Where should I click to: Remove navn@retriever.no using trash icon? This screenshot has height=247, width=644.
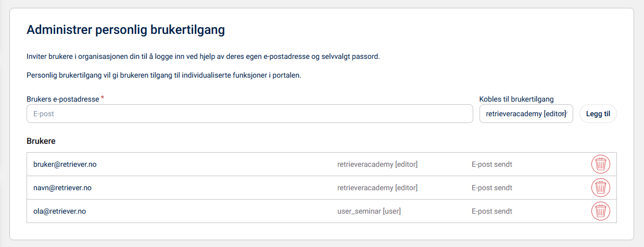[x=600, y=188]
